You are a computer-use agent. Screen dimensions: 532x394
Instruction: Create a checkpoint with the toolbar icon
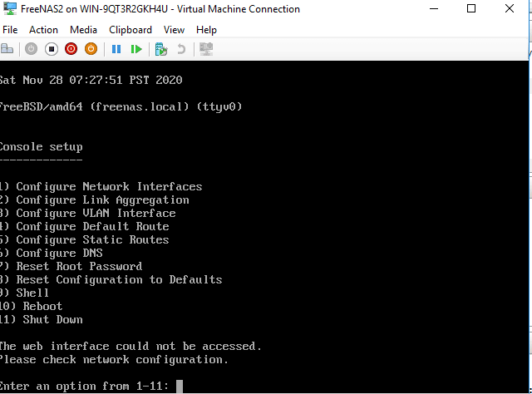point(161,49)
